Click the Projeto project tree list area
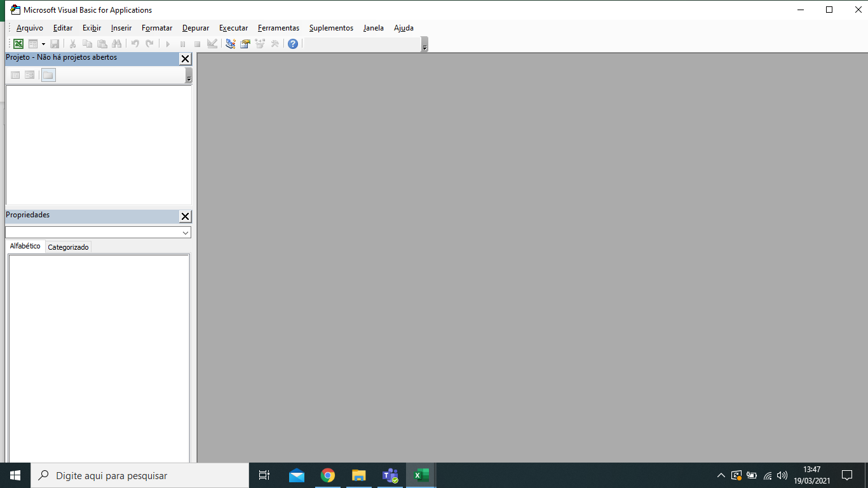Image resolution: width=868 pixels, height=488 pixels. [x=98, y=145]
